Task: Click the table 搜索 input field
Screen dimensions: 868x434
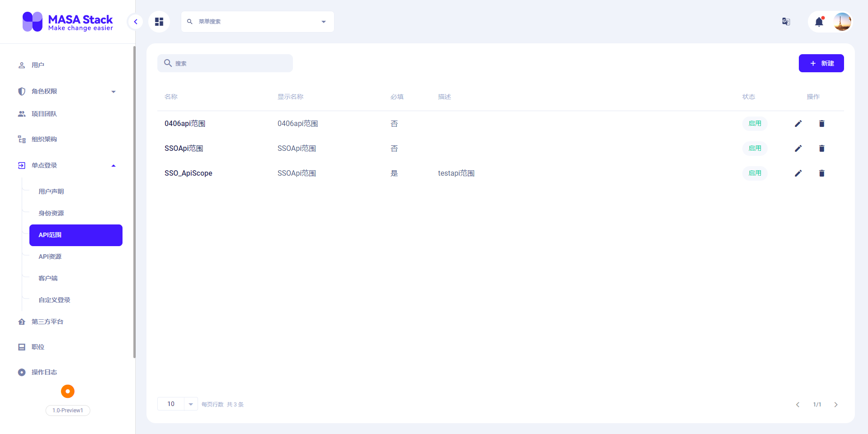Action: click(x=225, y=63)
